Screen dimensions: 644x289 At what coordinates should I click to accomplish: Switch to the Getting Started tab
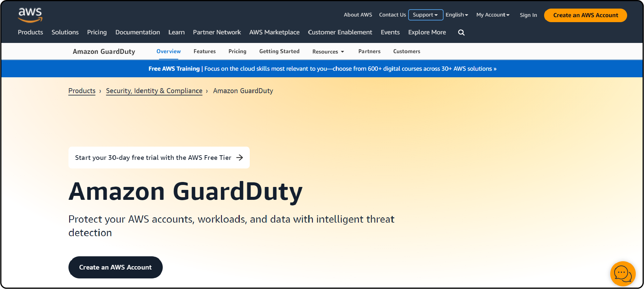pyautogui.click(x=279, y=52)
